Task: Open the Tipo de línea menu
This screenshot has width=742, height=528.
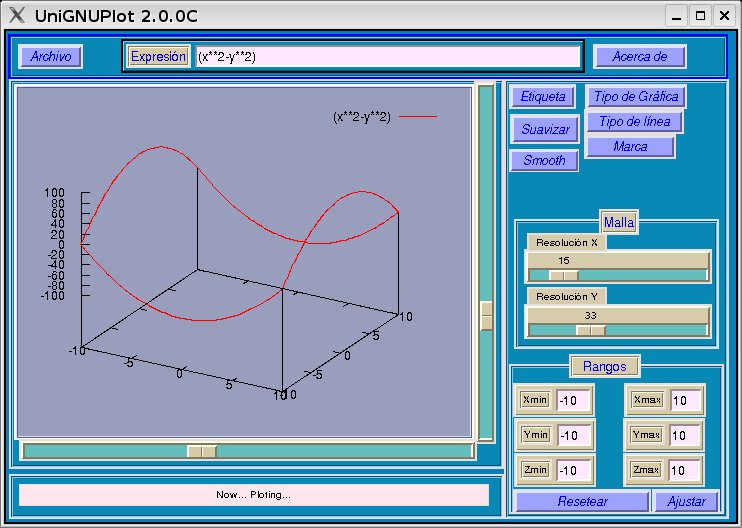Action: [634, 122]
